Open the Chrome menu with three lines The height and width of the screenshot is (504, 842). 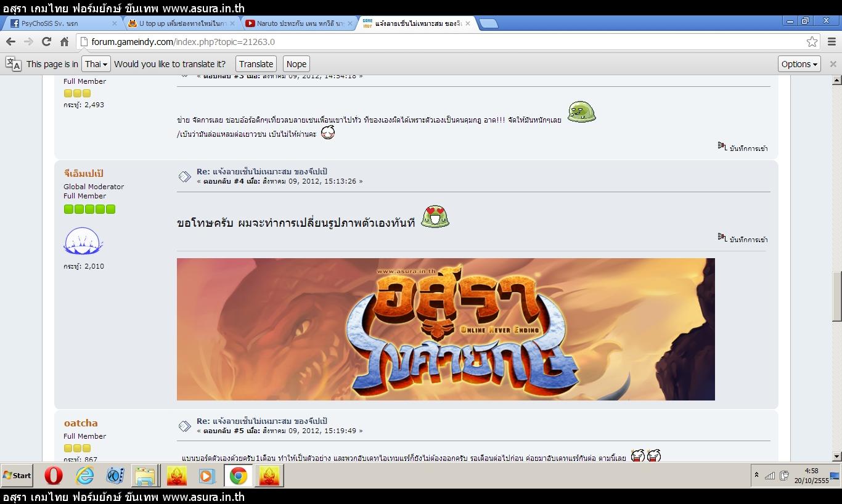click(832, 42)
